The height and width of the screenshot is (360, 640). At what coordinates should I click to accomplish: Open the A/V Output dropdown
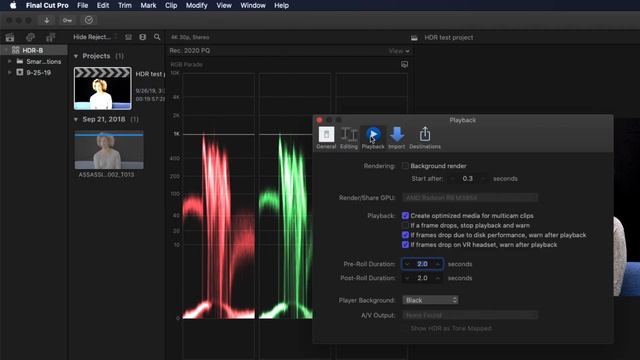point(470,315)
